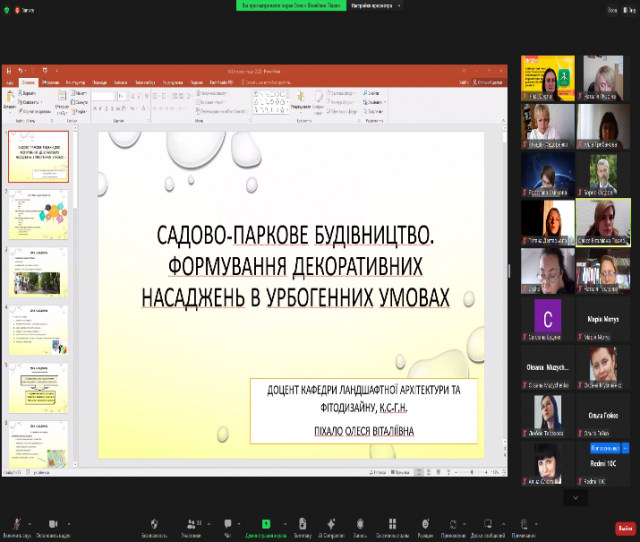Click the red leave meeting button
640x542 pixels.
coord(625,528)
